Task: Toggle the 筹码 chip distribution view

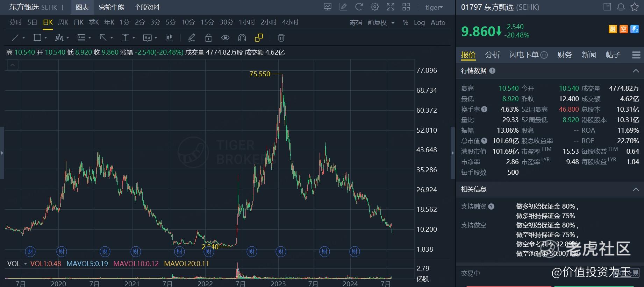Action: coord(356,22)
